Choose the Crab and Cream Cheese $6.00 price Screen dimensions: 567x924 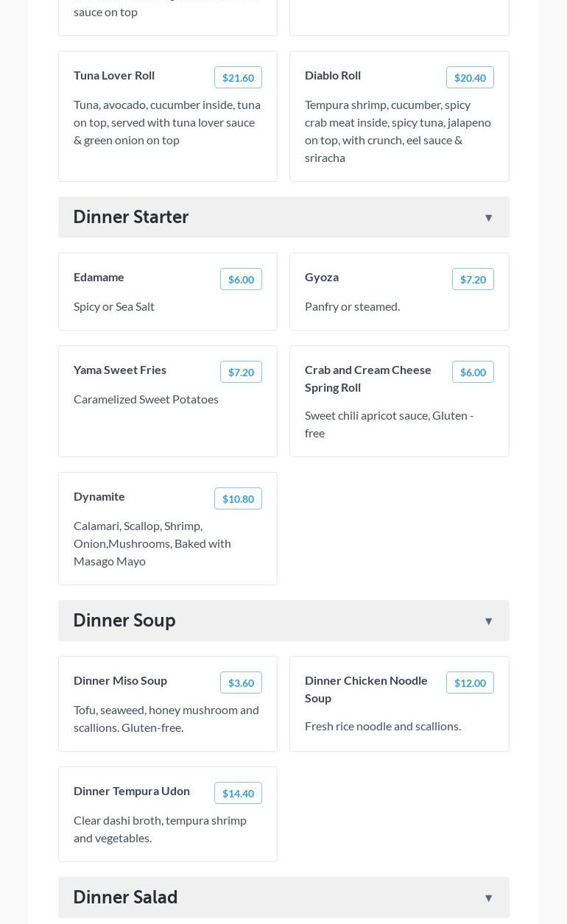(473, 372)
